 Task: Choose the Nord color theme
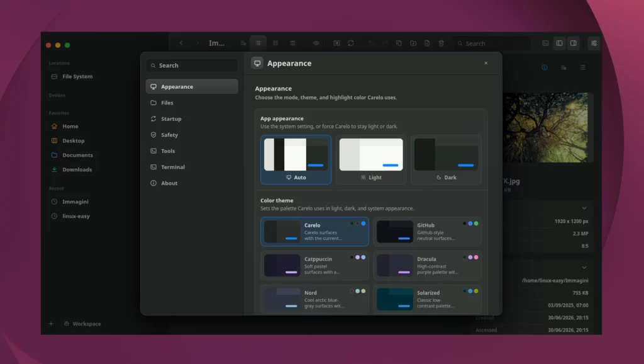click(x=314, y=299)
